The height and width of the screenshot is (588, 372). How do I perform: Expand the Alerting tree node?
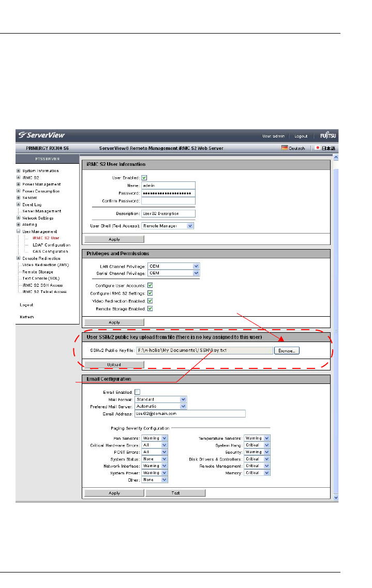[x=19, y=225]
